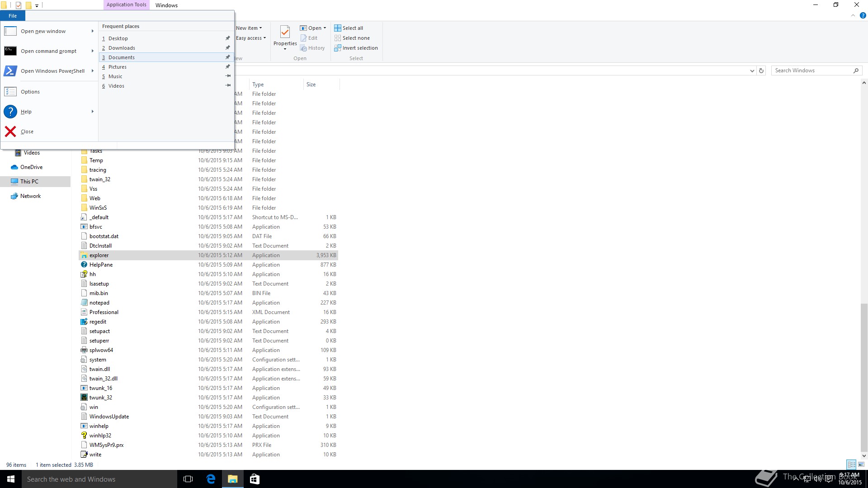868x488 pixels.
Task: Click the regedit application icon
Action: (x=84, y=322)
